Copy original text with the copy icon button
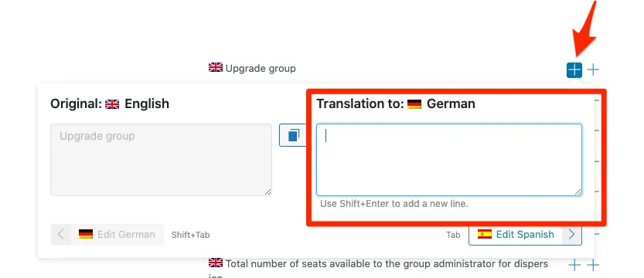 tap(293, 135)
